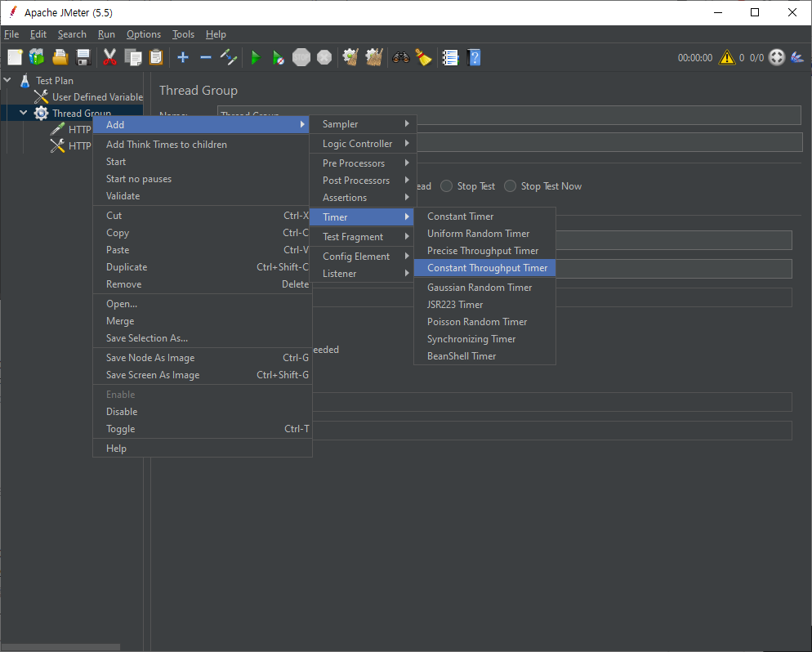Click the Clear All double broom icon

374,57
